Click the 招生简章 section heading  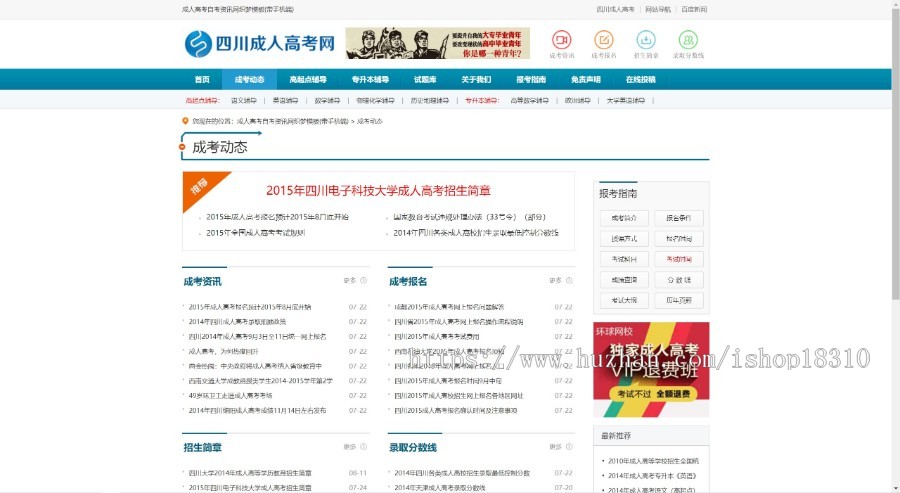click(x=202, y=447)
